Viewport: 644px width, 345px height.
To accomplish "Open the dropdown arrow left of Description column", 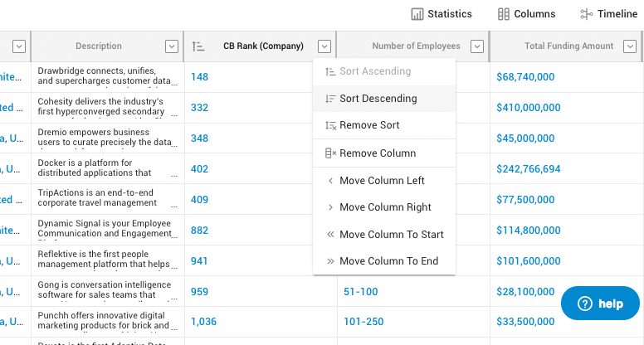I will (19, 46).
